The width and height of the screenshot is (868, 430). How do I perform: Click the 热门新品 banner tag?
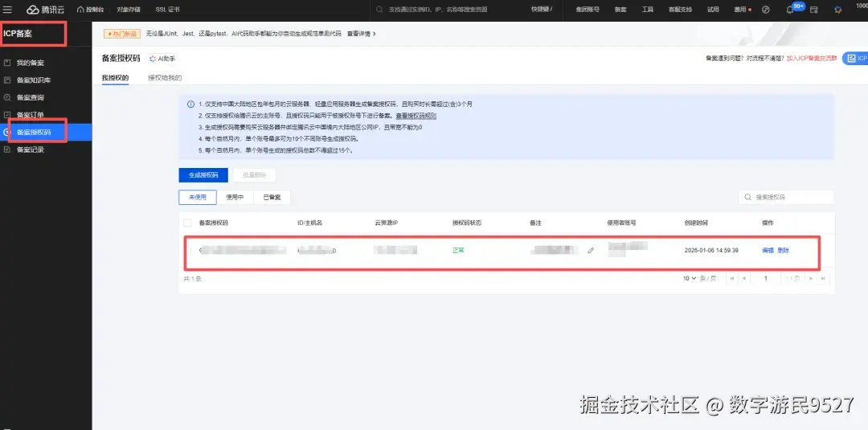pos(122,34)
